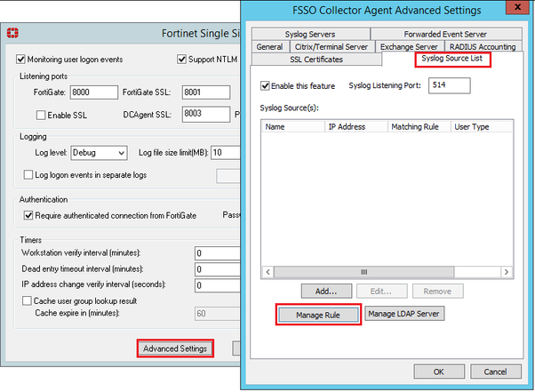
Task: Open the Citrix/Terminal Server tab
Action: tap(331, 47)
